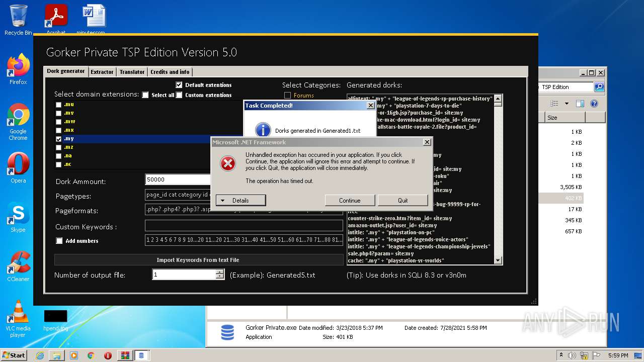Click the Pagetypes text field
Image resolution: width=644 pixels, height=362 pixels.
pyautogui.click(x=178, y=195)
